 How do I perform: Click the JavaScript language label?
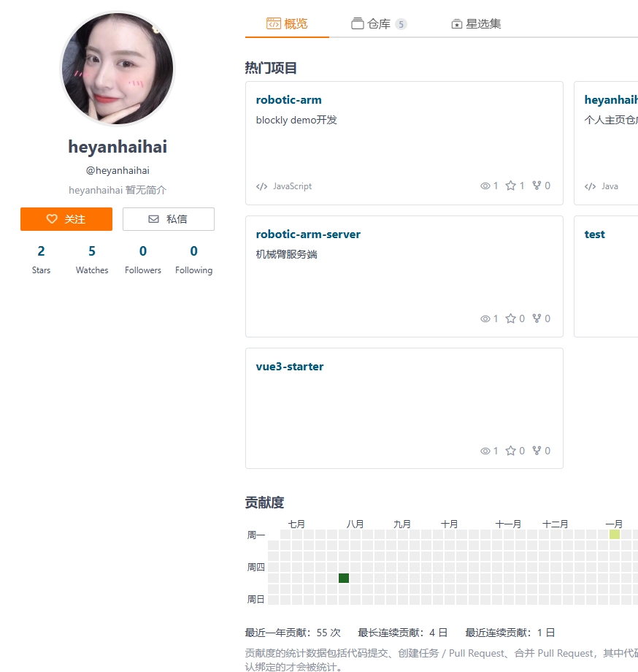(293, 186)
